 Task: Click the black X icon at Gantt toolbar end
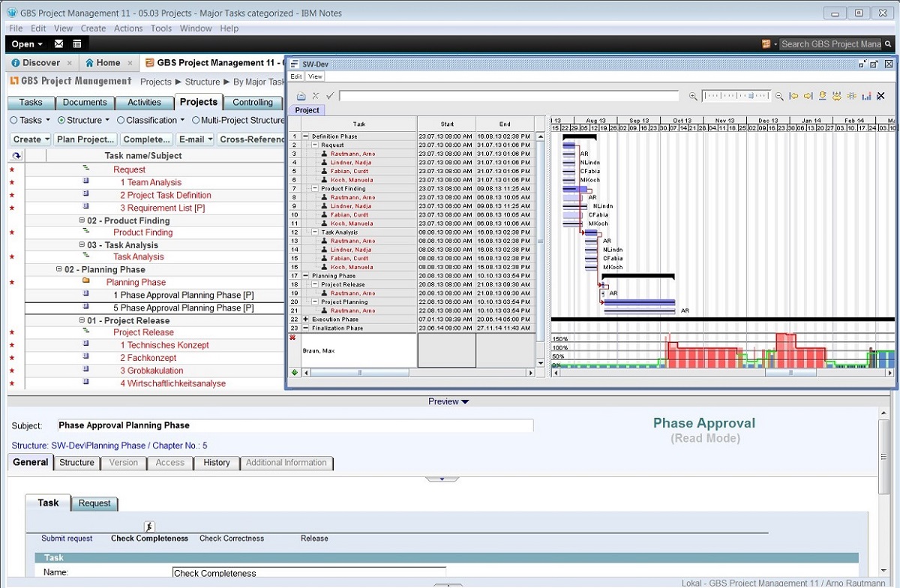point(880,96)
